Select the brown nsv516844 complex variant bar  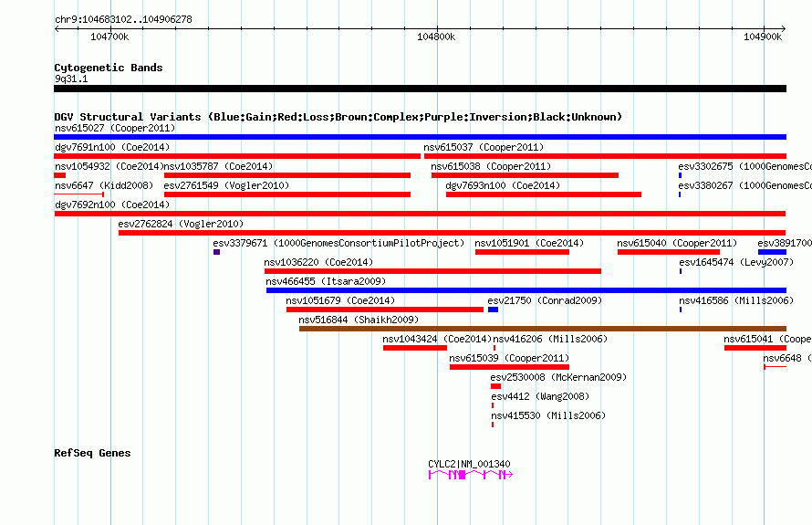point(543,329)
